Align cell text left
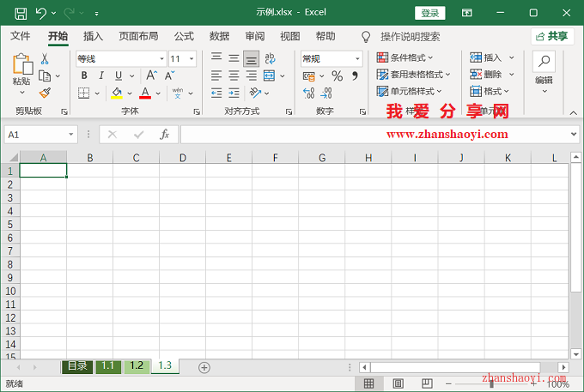 (216, 75)
